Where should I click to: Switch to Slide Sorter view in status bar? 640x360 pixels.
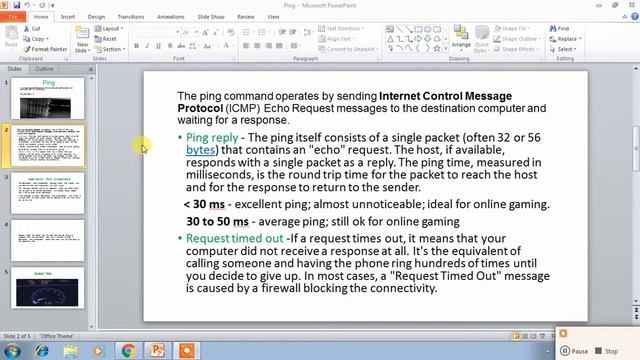click(x=525, y=336)
